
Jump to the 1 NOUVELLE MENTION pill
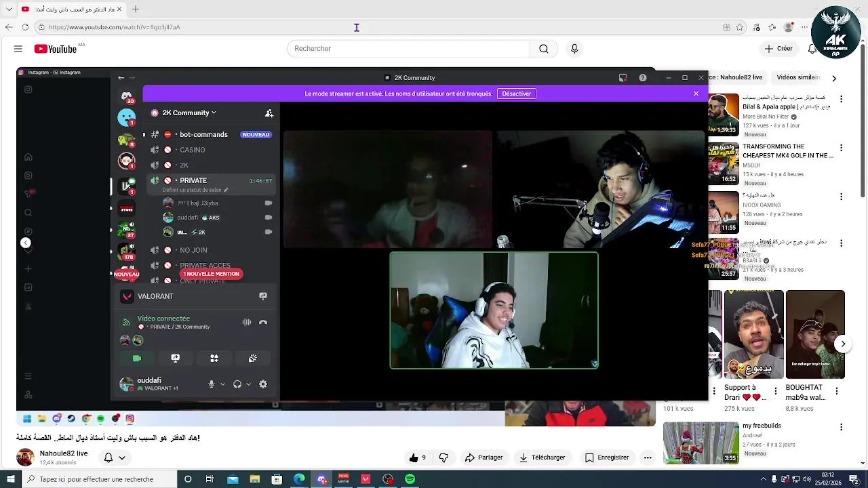pos(211,274)
